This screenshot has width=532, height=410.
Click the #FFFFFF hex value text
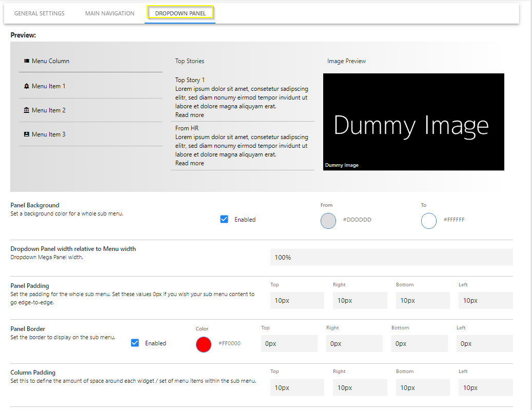click(454, 220)
